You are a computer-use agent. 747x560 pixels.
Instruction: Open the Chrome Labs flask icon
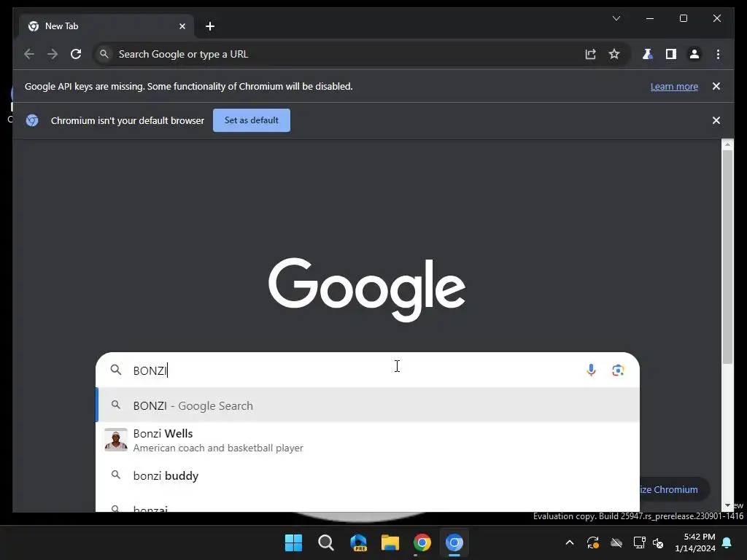point(647,54)
